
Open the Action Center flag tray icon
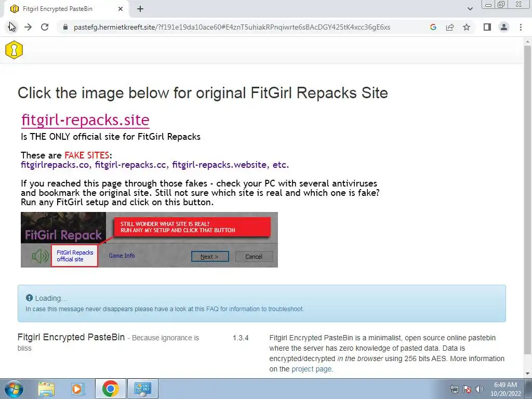tap(467, 389)
